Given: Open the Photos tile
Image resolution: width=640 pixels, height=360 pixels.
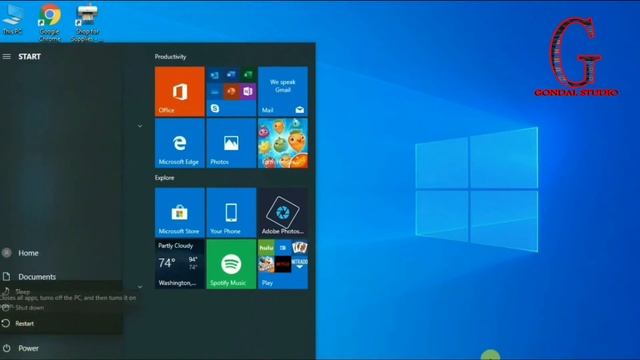Looking at the screenshot, I should click(231, 143).
